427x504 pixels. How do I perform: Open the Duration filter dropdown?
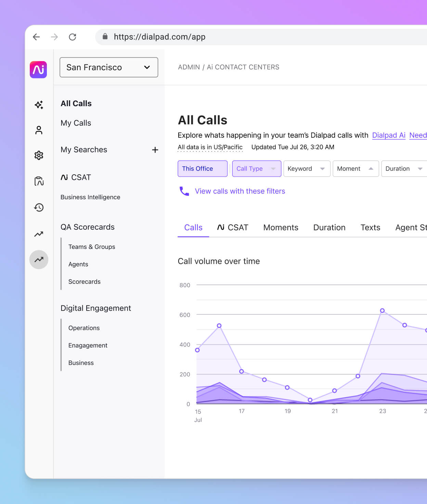[403, 168]
